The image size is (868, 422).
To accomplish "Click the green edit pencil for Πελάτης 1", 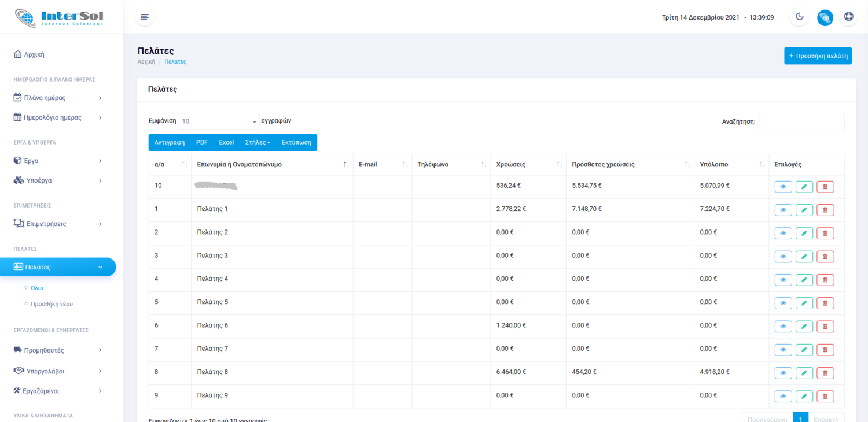I will coord(804,209).
